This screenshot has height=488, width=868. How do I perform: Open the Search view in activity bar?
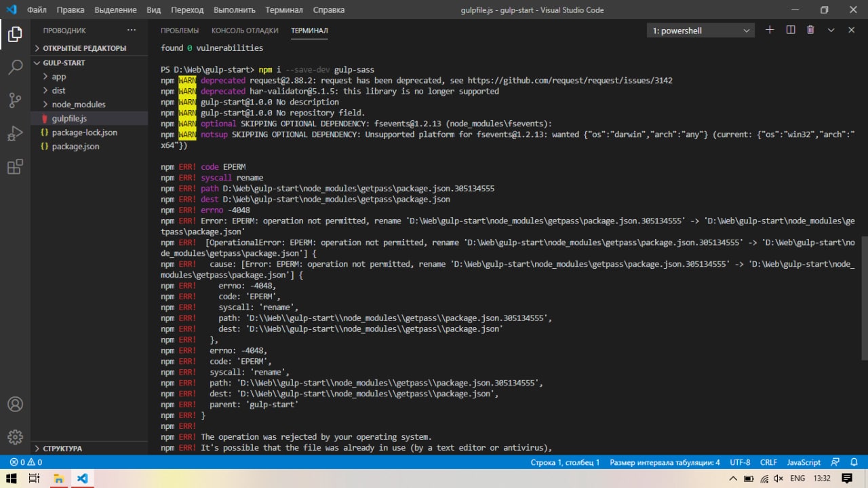click(15, 67)
